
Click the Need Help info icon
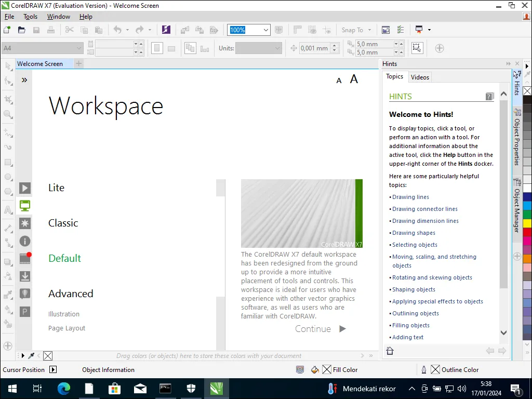(x=24, y=241)
